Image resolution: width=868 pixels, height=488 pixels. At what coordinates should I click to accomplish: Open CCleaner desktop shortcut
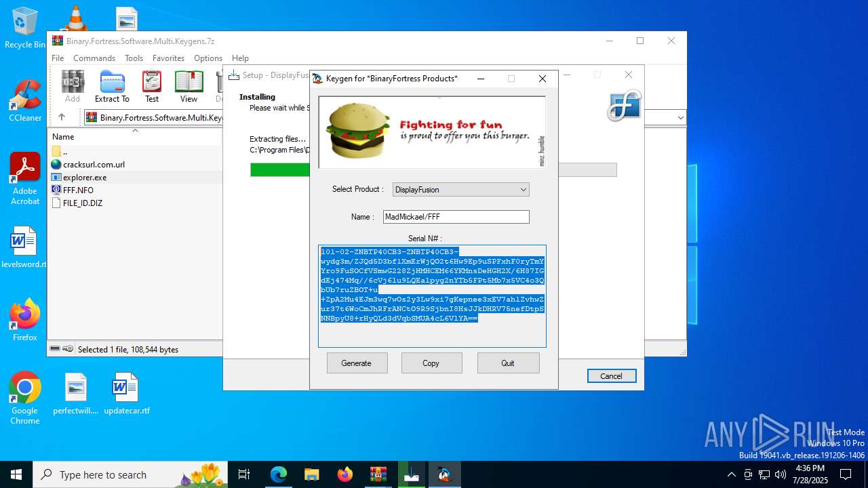[25, 101]
